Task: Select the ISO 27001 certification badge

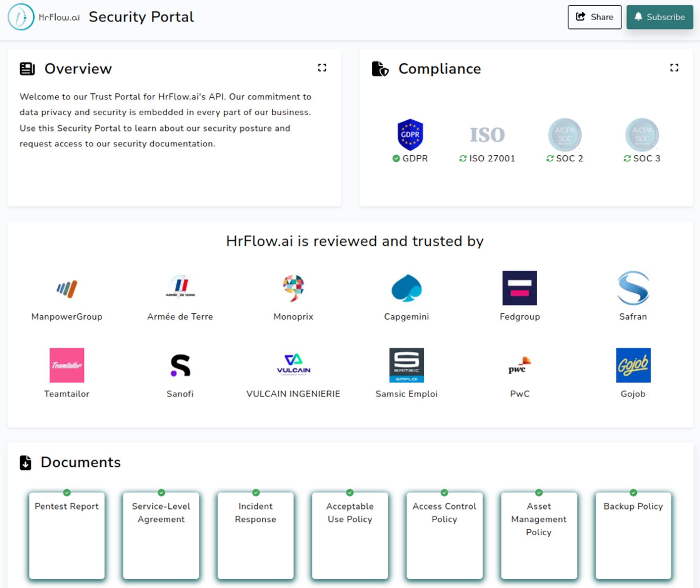Action: [x=487, y=135]
